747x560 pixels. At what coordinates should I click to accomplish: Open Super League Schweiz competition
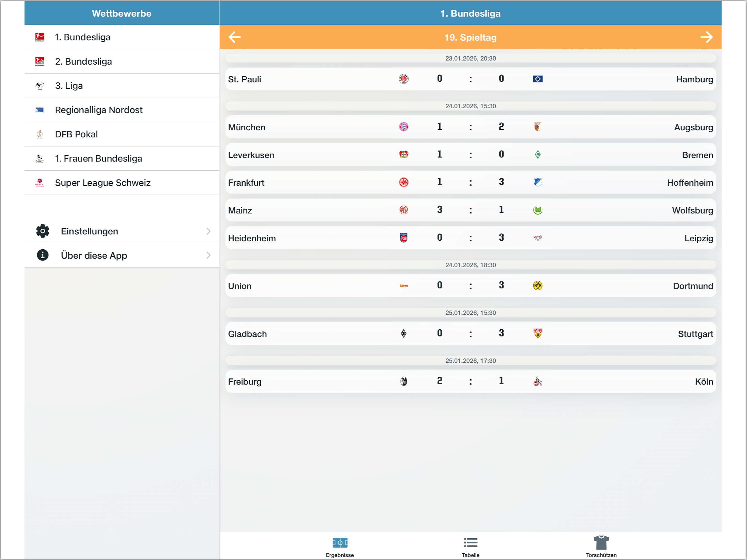pos(122,183)
